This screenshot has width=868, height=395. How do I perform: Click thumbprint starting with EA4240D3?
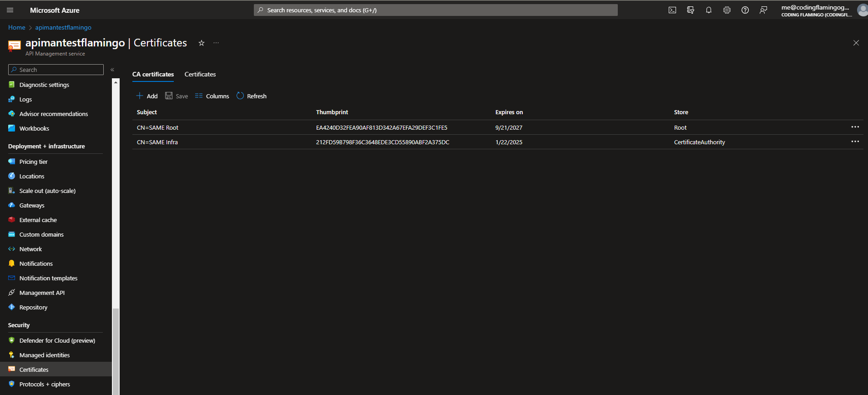coord(382,128)
